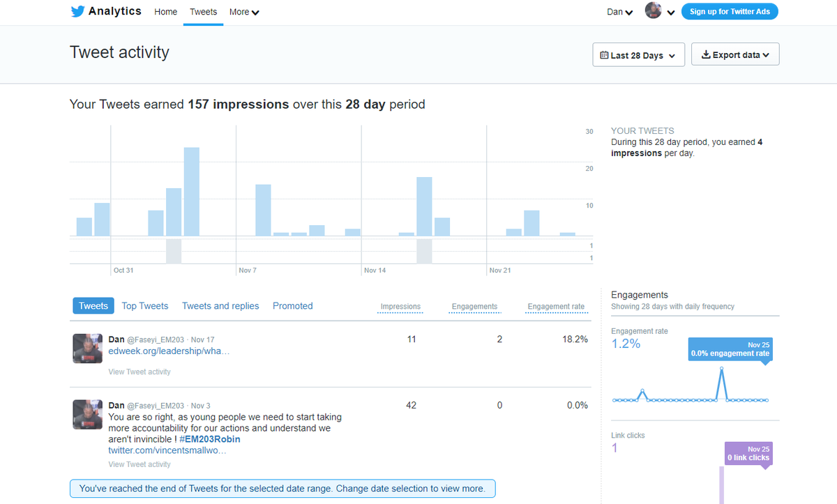This screenshot has height=504, width=837.
Task: Open the Last 28 Days date picker
Action: (638, 55)
